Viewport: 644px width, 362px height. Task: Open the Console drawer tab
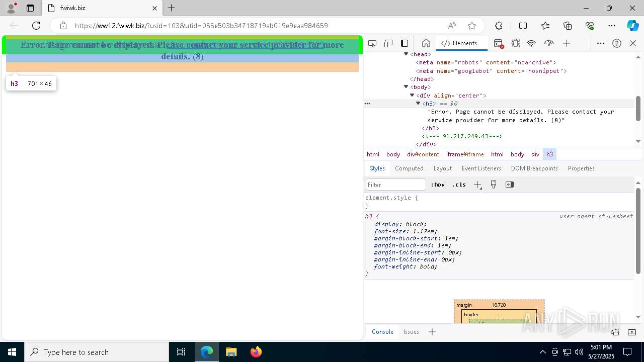[382, 332]
